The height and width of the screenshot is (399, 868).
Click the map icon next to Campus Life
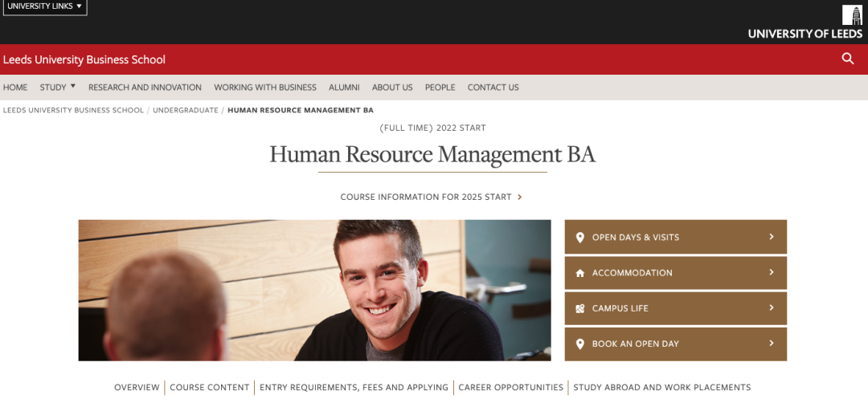pos(579,308)
